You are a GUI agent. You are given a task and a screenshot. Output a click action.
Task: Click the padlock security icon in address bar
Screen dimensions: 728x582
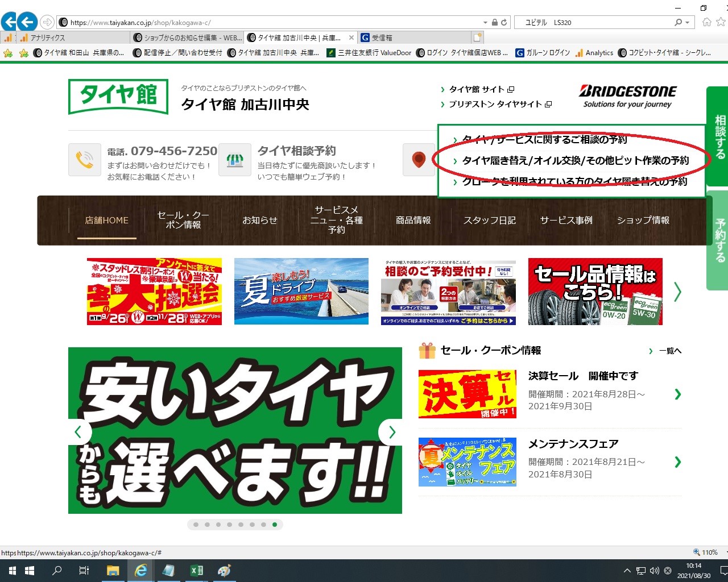coord(495,22)
